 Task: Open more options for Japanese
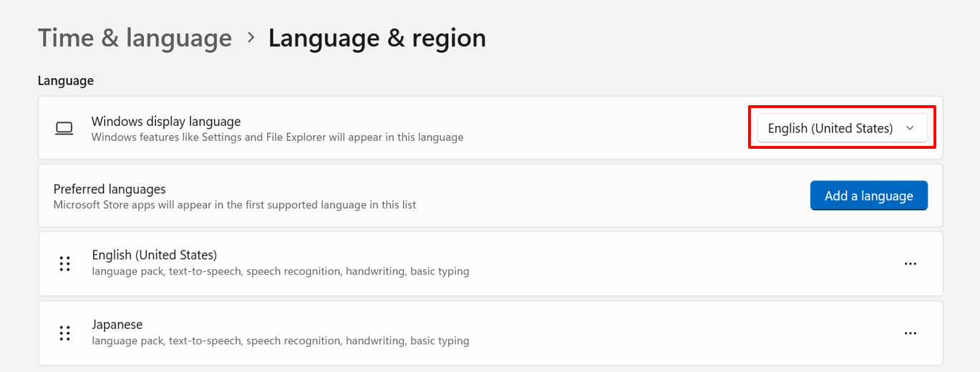pos(910,333)
